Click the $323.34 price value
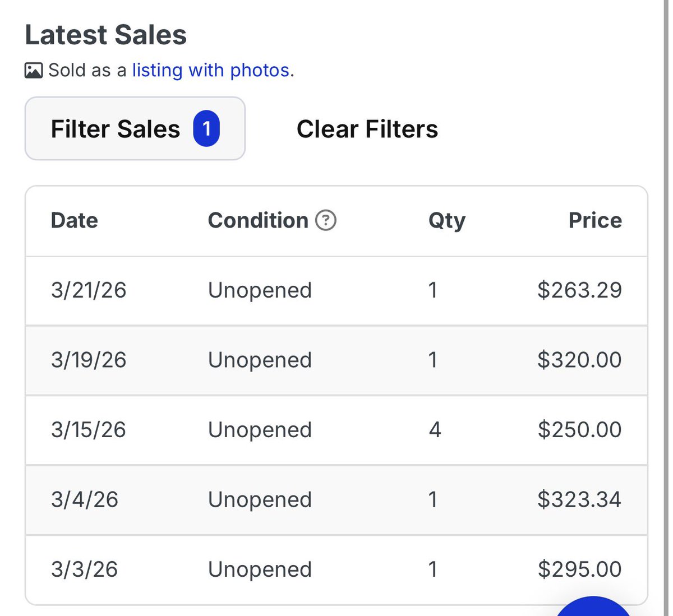673x616 pixels. tap(579, 499)
